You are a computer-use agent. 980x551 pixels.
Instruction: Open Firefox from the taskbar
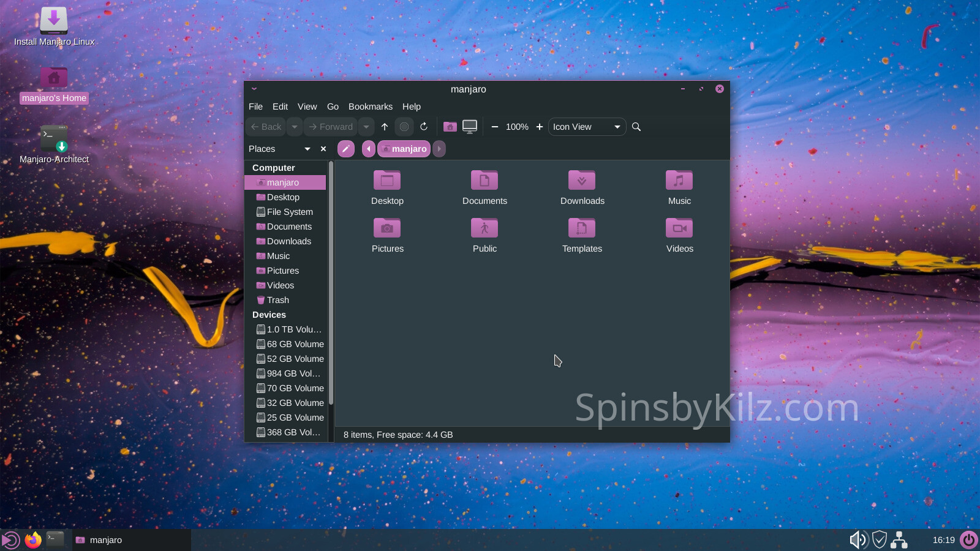point(33,540)
